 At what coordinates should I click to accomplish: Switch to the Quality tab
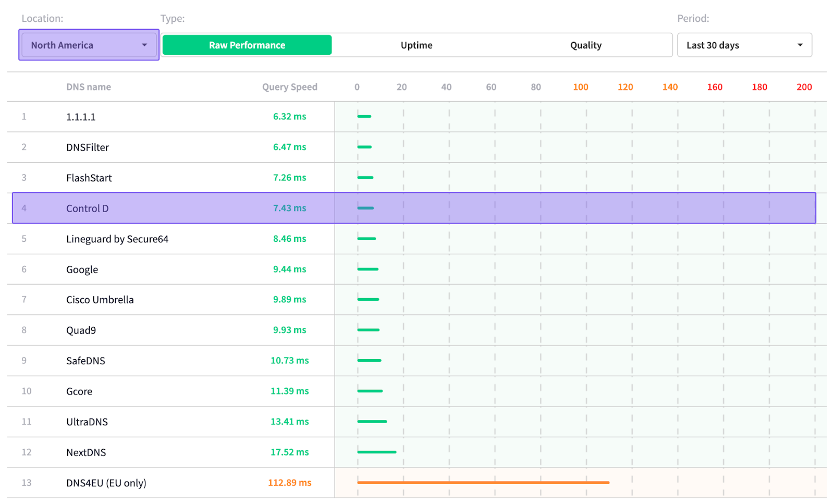pos(585,45)
